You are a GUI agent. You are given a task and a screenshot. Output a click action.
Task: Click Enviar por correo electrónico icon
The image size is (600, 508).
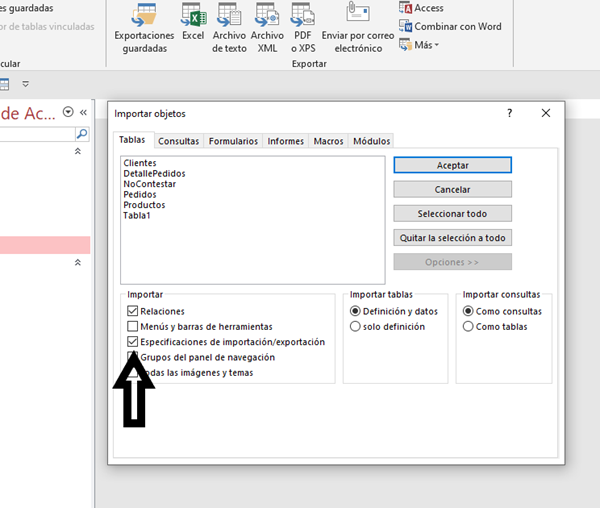point(358,12)
